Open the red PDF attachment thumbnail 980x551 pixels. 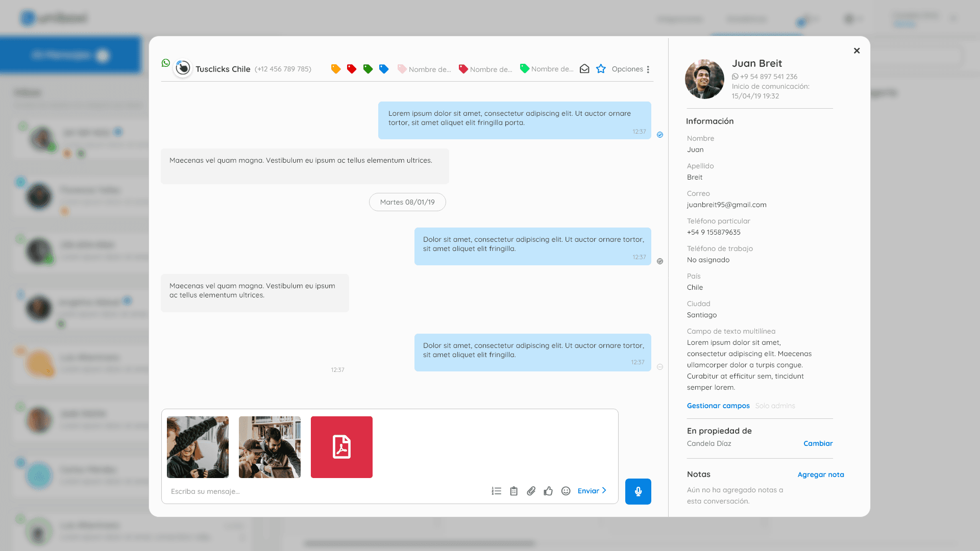(341, 447)
